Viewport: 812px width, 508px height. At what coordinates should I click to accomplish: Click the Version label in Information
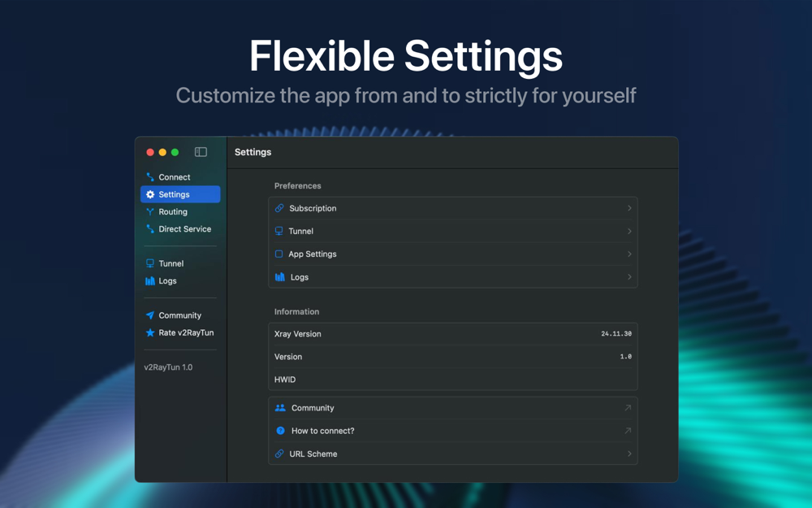pos(288,357)
